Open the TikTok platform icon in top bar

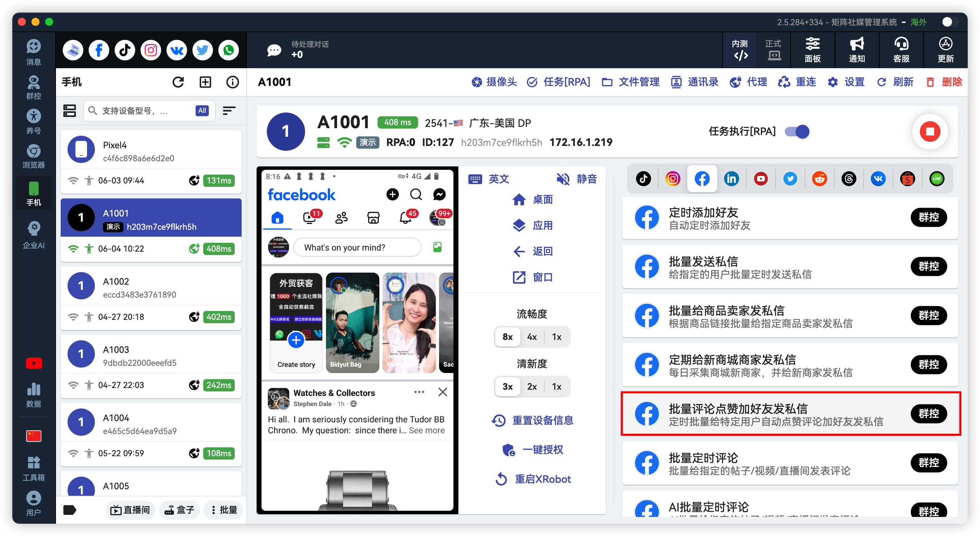[125, 50]
